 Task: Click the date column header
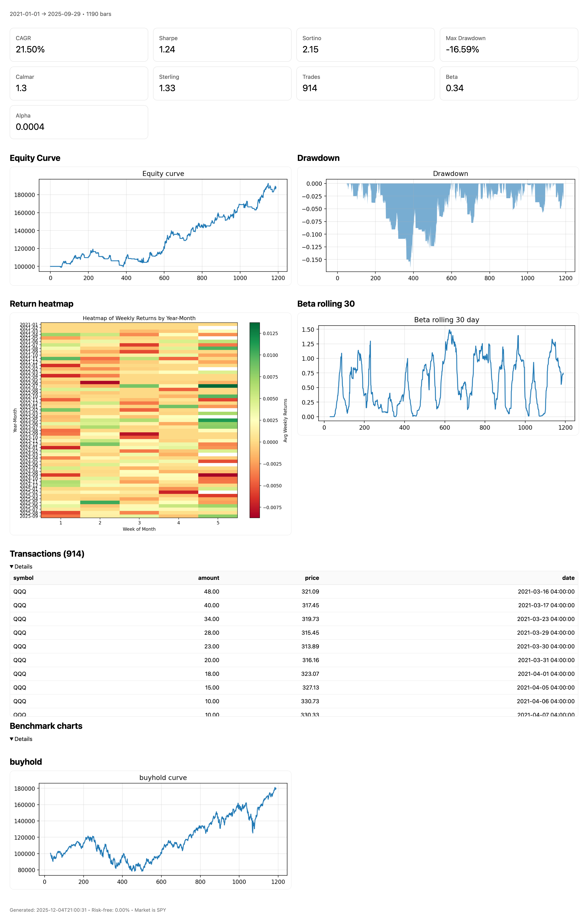[568, 578]
